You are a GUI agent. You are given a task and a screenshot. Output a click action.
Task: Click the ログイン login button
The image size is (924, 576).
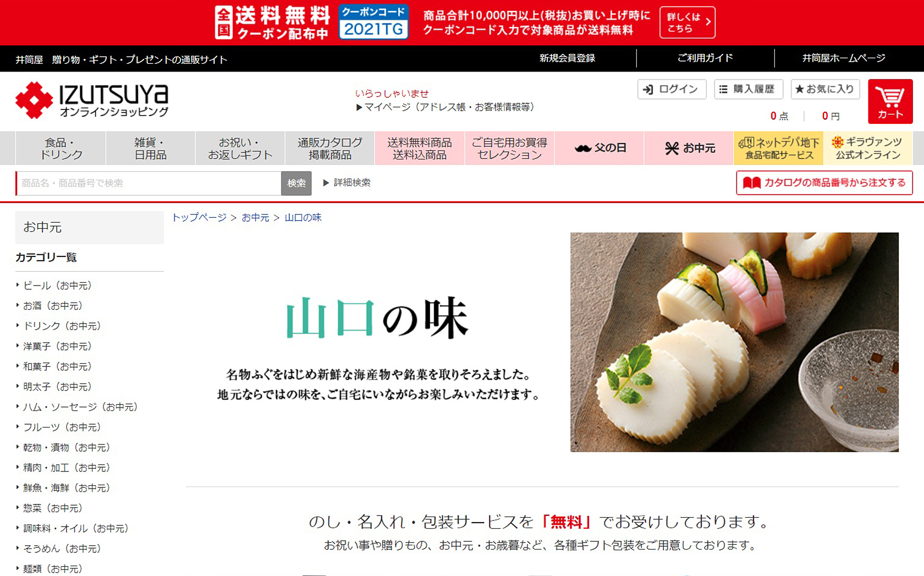coord(672,89)
